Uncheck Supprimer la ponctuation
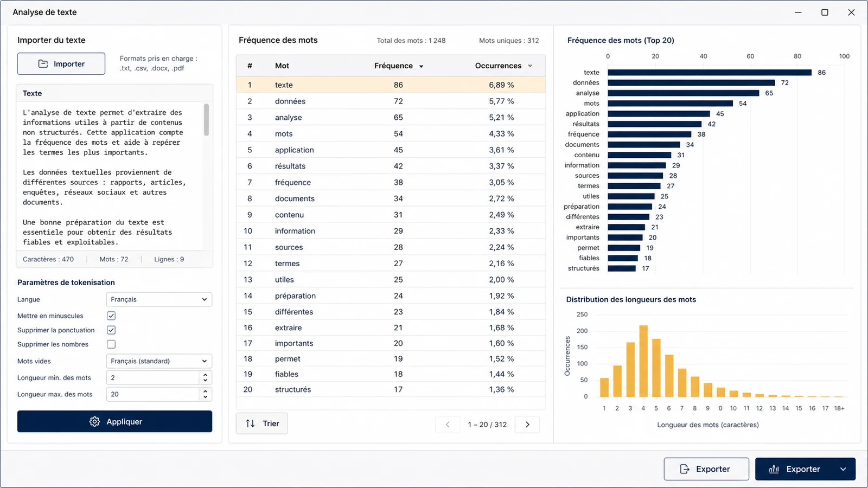 (x=111, y=330)
